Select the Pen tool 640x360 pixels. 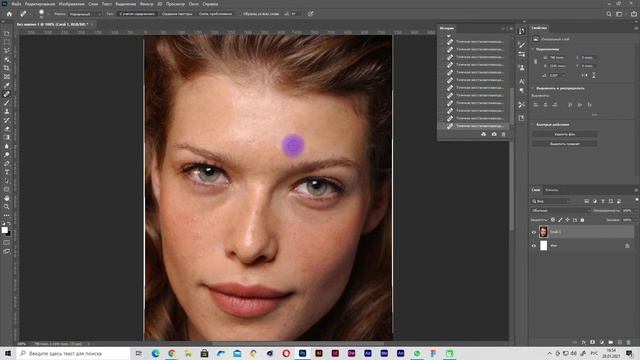[7, 163]
